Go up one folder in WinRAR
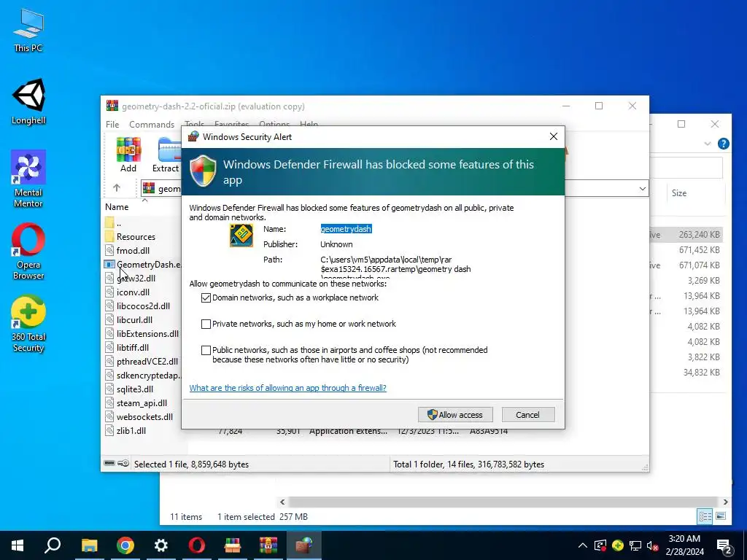The image size is (747, 560). pyautogui.click(x=117, y=188)
